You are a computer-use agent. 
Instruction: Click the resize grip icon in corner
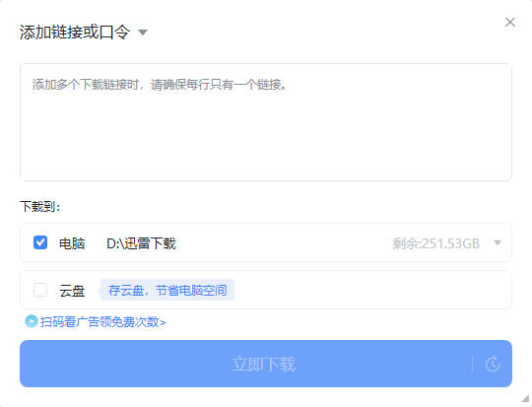coord(525,398)
